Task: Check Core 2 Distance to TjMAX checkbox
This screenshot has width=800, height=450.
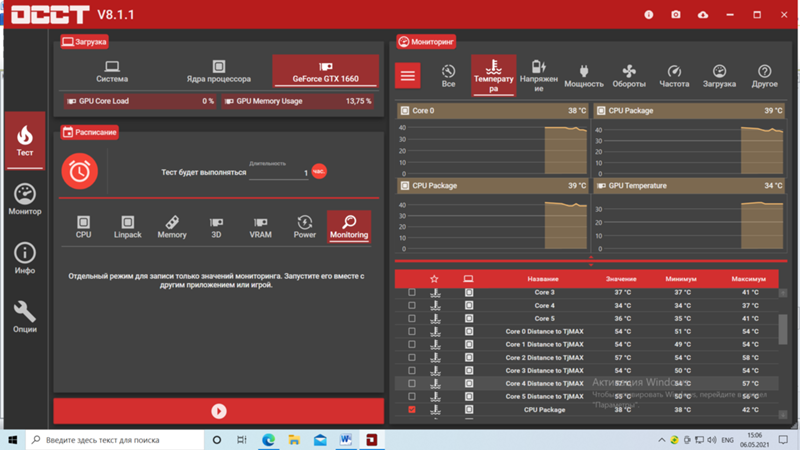Action: (412, 358)
